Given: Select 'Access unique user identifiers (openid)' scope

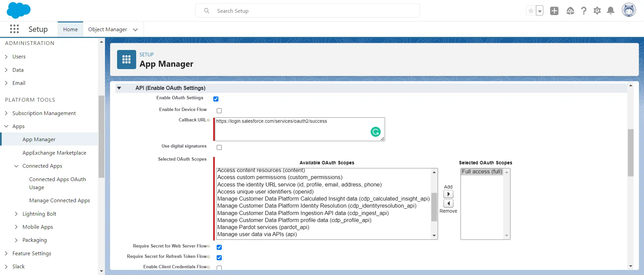Looking at the screenshot, I should pyautogui.click(x=265, y=192).
